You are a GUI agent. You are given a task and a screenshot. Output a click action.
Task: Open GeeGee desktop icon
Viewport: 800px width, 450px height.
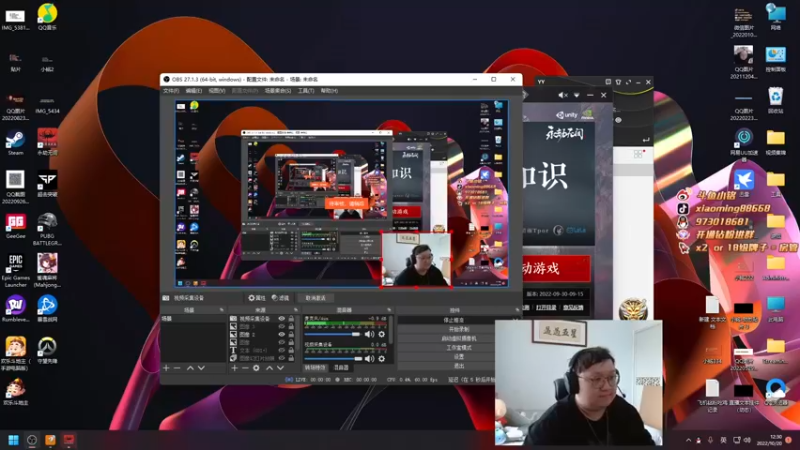pos(15,226)
